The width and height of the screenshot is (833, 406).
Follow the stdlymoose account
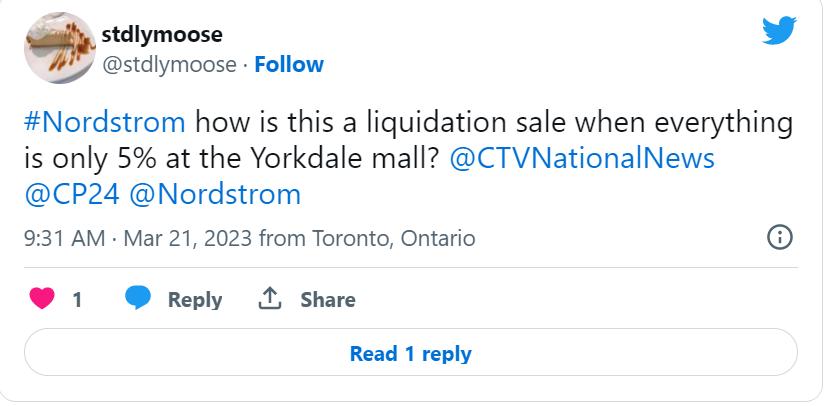click(289, 65)
